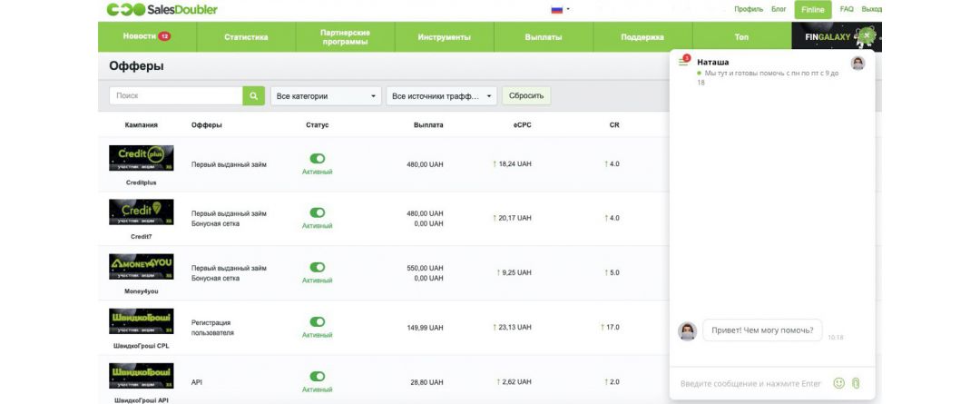
Task: Open the Статистика menu tab
Action: point(246,37)
